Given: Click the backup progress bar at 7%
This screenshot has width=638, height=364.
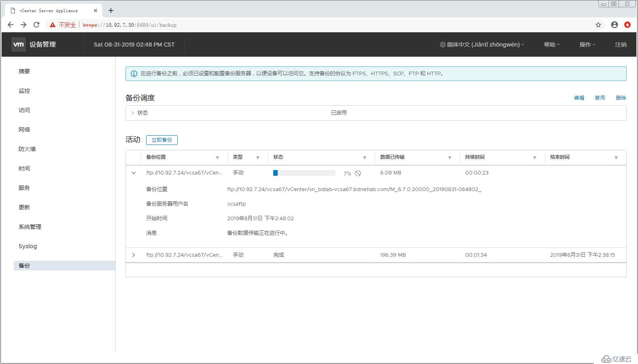Looking at the screenshot, I should 304,173.
